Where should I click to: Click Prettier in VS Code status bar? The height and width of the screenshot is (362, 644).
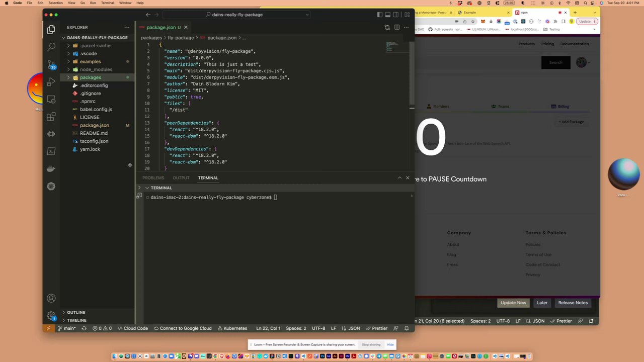376,328
